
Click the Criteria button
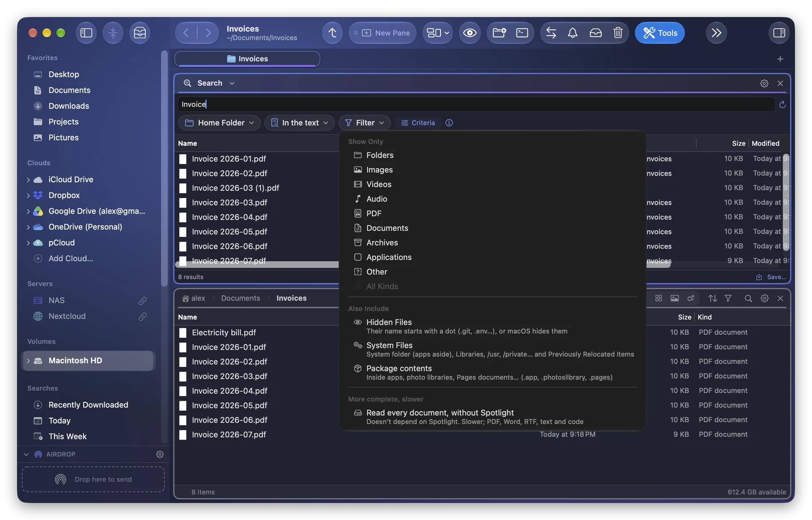pos(418,123)
